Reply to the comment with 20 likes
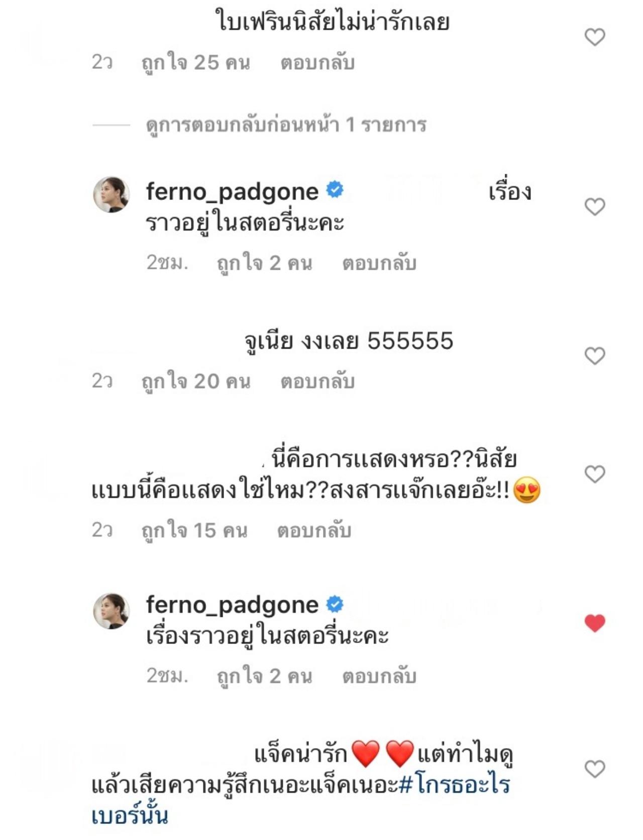This screenshot has width=643, height=840. click(317, 381)
